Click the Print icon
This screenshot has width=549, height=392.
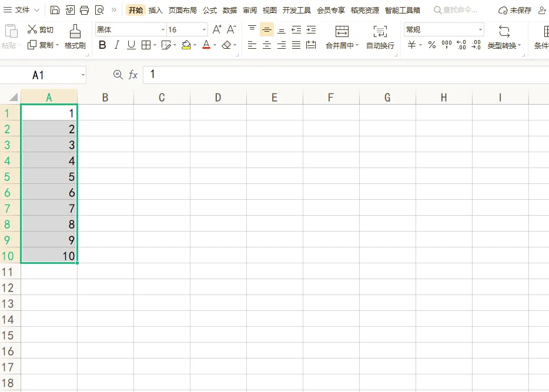pyautogui.click(x=85, y=10)
